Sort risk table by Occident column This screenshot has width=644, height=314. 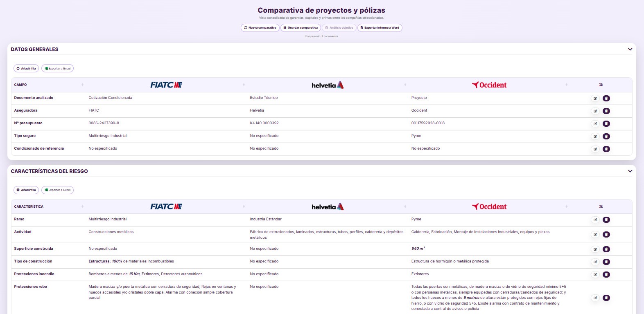coord(566,206)
